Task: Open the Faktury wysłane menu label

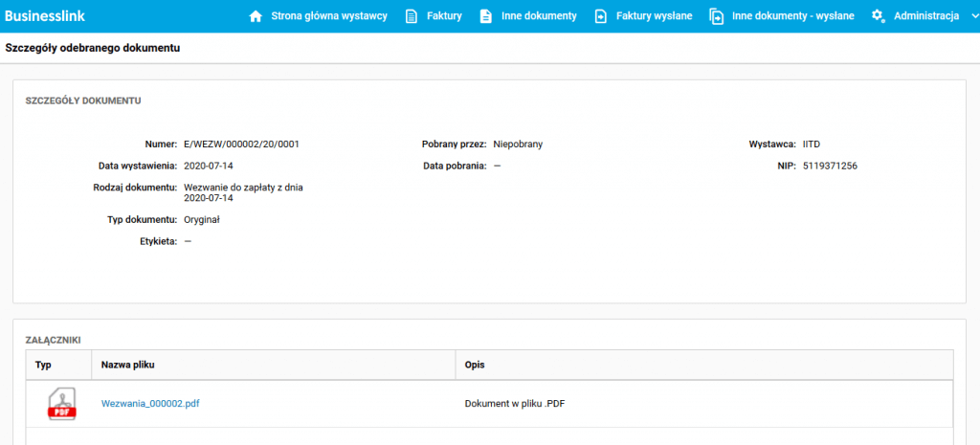Action: tap(654, 16)
